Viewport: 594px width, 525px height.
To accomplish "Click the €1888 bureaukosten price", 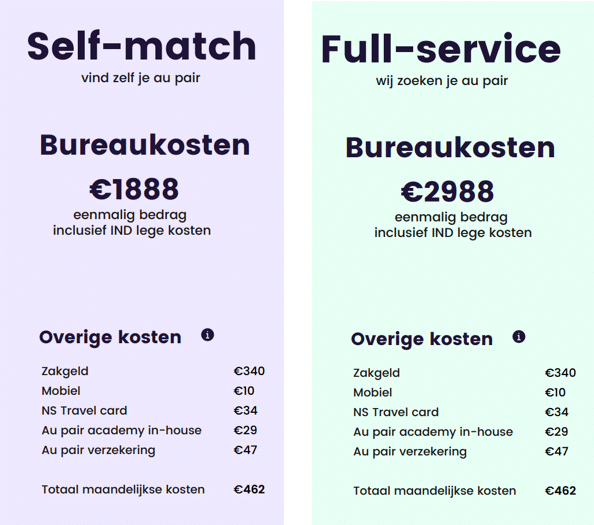I will pos(134,189).
